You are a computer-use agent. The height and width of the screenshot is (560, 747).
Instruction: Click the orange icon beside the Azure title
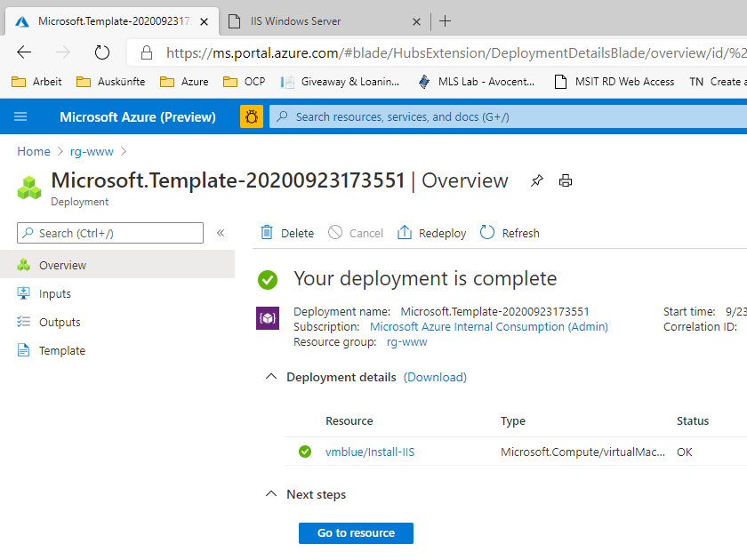251,116
